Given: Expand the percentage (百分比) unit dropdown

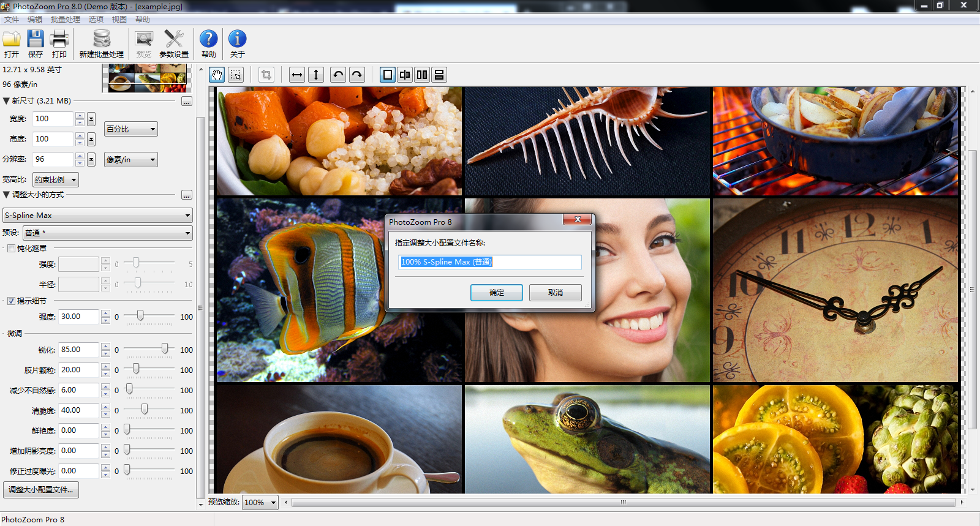Looking at the screenshot, I should click(131, 129).
